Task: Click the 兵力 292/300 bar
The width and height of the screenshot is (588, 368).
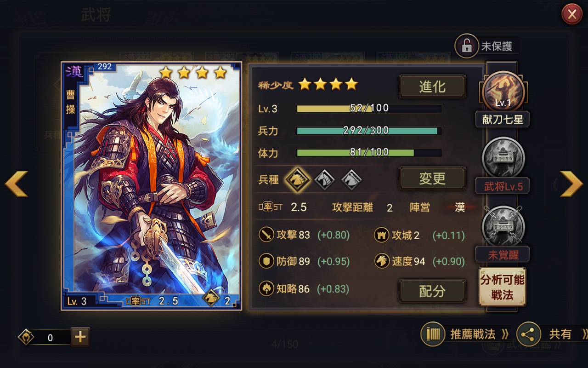Action: pyautogui.click(x=369, y=131)
